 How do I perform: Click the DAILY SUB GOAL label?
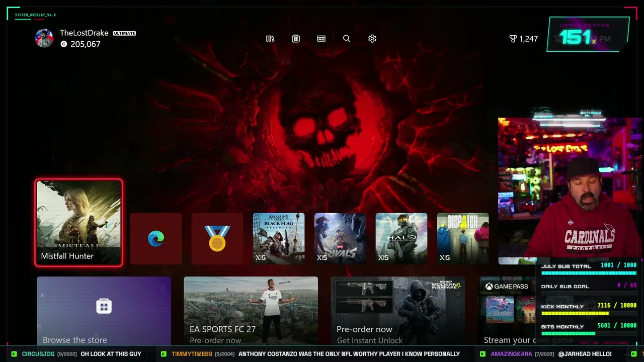pyautogui.click(x=565, y=287)
